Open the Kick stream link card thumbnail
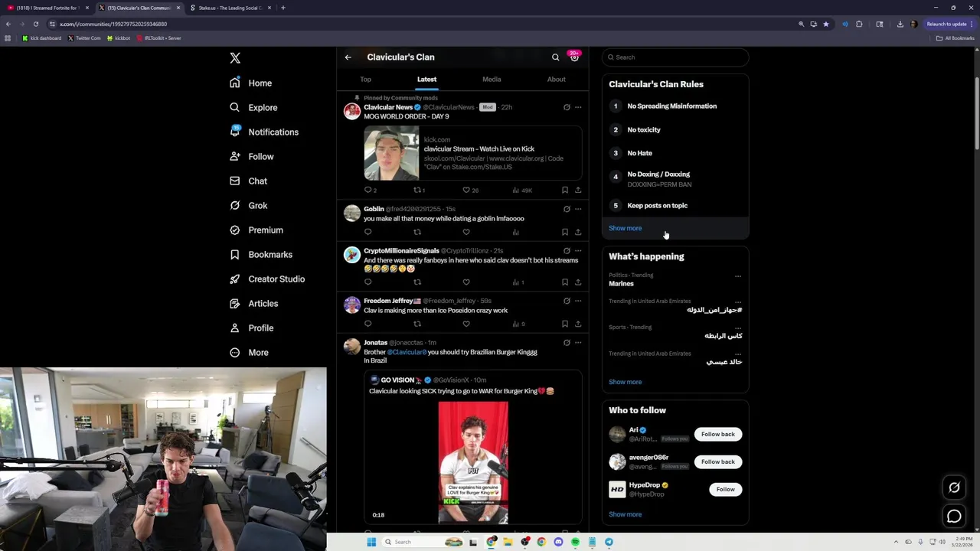 tap(391, 153)
